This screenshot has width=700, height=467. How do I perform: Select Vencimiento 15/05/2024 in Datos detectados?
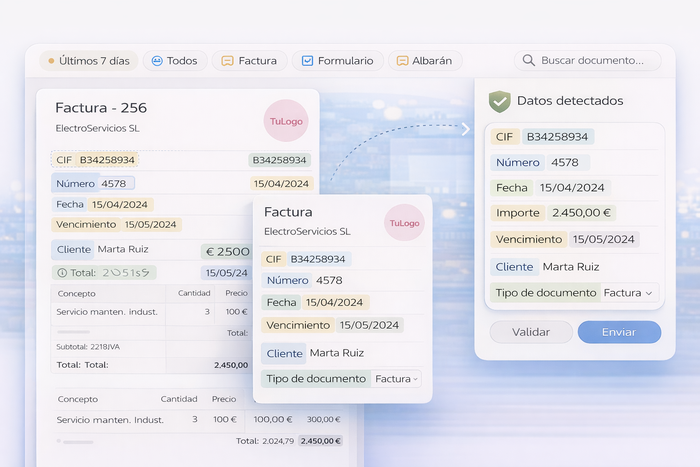[x=565, y=239]
